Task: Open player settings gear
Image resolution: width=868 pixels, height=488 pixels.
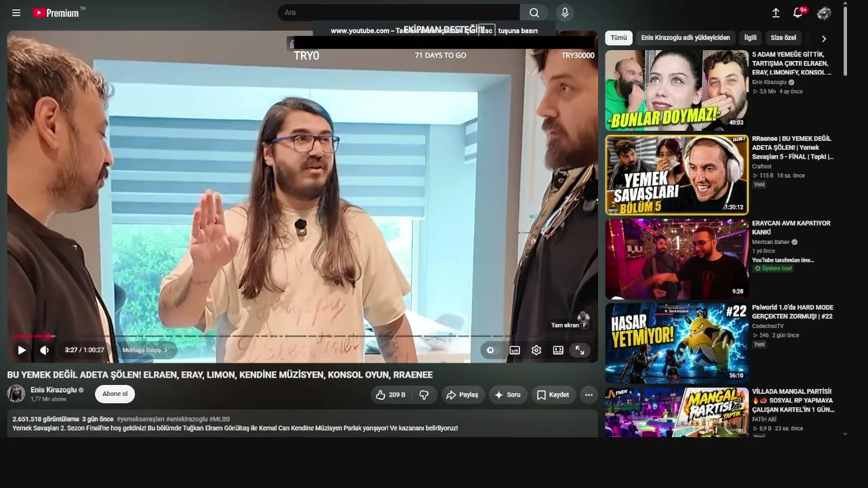Action: pyautogui.click(x=536, y=350)
